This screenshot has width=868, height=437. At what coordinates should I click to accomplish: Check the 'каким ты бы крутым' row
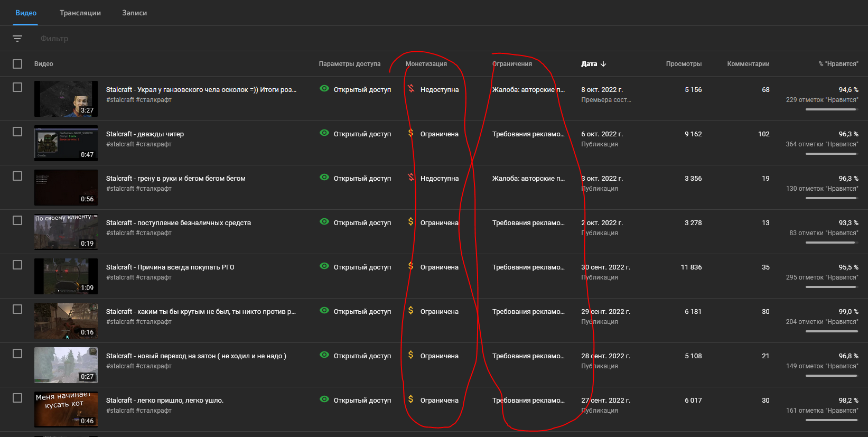(17, 309)
